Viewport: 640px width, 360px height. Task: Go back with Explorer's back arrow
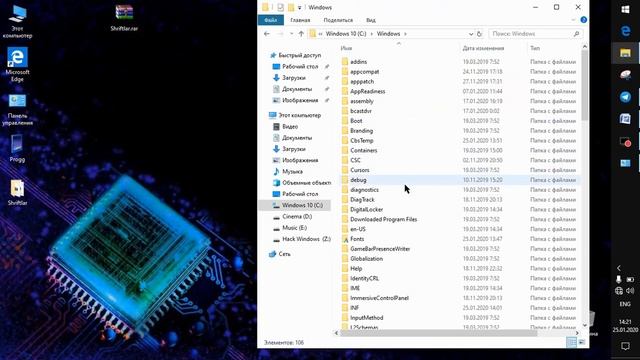[267, 34]
